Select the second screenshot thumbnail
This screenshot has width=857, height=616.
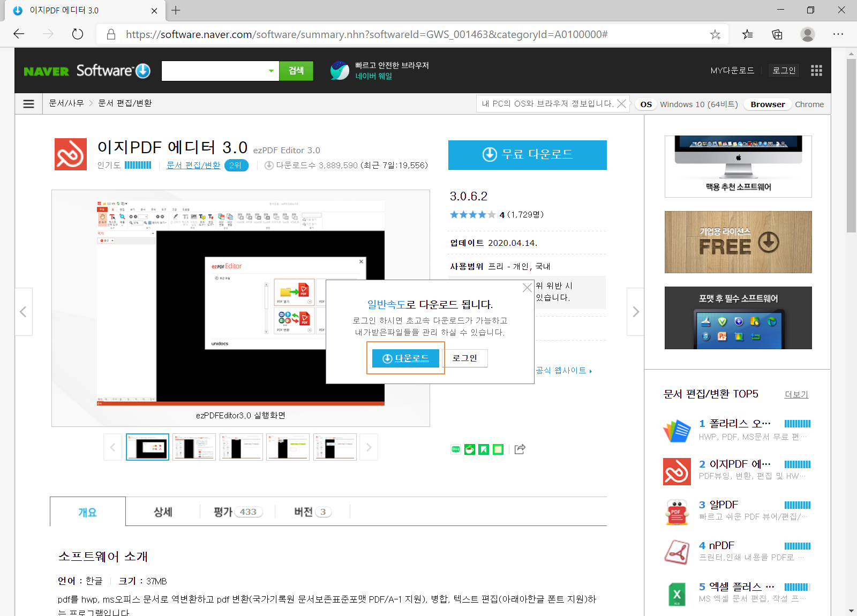pos(194,447)
